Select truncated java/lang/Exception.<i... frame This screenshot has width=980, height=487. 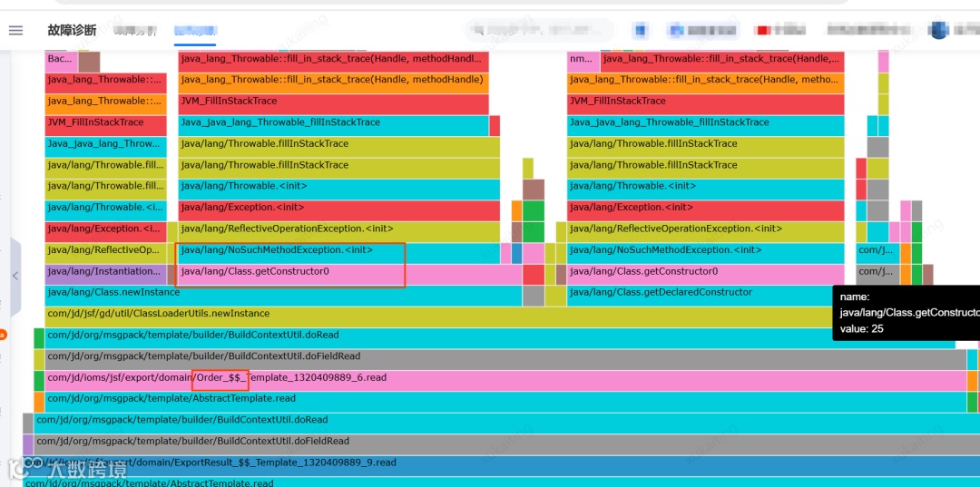[105, 231]
